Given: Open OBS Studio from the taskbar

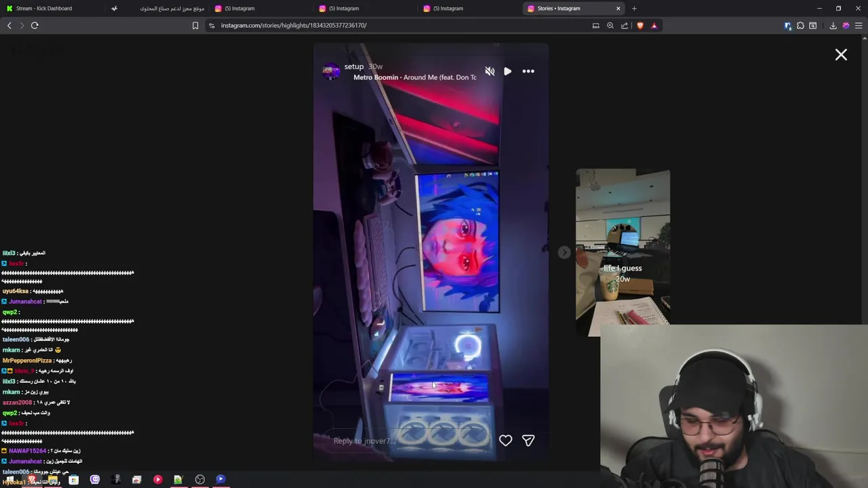Looking at the screenshot, I should (x=200, y=480).
